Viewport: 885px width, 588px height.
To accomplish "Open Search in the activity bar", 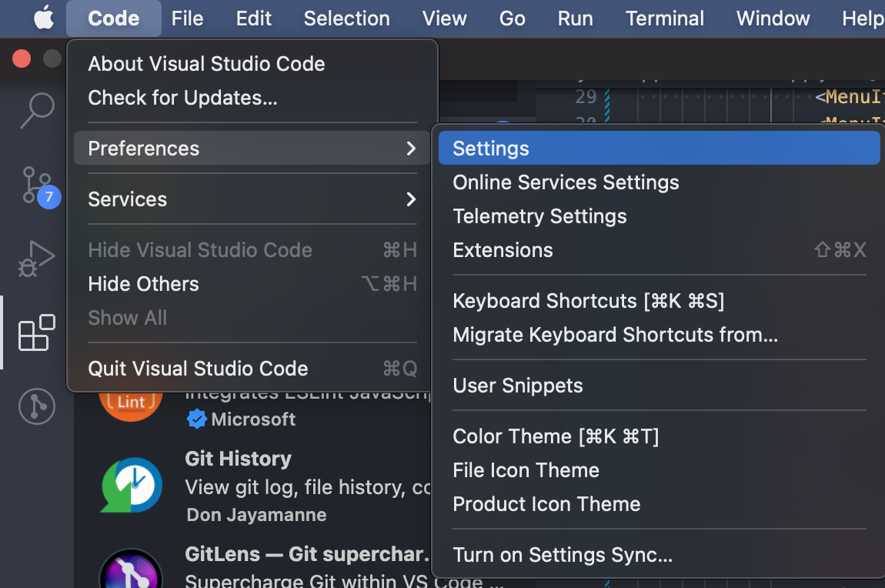I will click(36, 110).
